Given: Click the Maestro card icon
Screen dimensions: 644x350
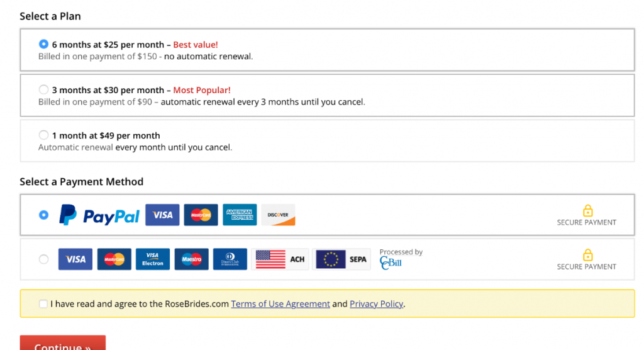Looking at the screenshot, I should 191,259.
